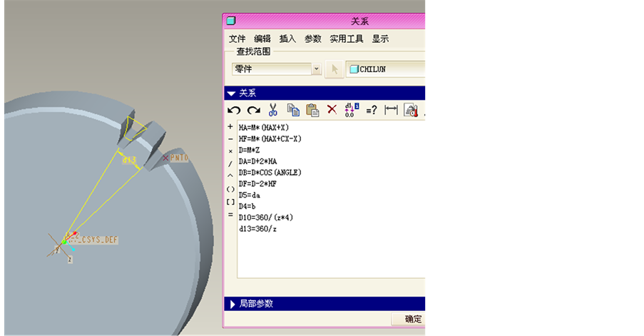Click the dimension insert icon
The width and height of the screenshot is (644, 336).
click(391, 110)
